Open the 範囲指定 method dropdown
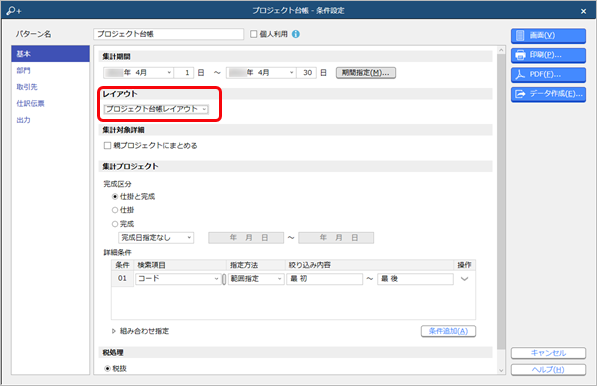The width and height of the screenshot is (597, 386). point(256,279)
